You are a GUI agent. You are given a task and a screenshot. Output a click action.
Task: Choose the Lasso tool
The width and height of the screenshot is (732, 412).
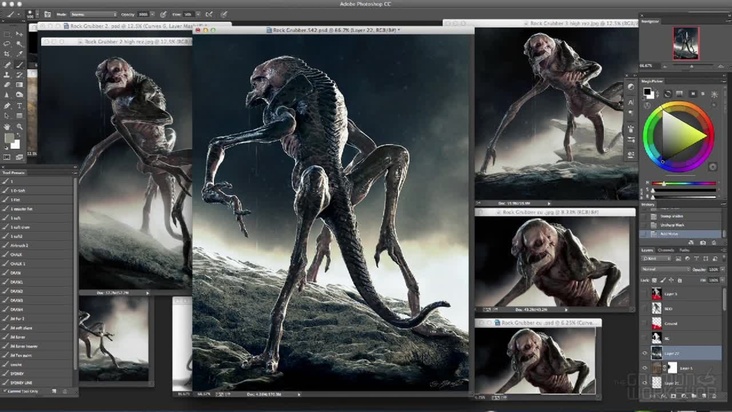(x=7, y=44)
